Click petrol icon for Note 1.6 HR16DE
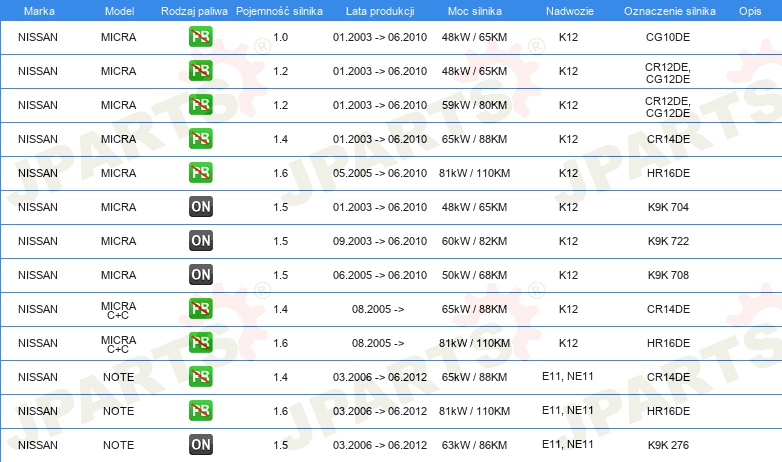The width and height of the screenshot is (782, 462). click(x=200, y=411)
